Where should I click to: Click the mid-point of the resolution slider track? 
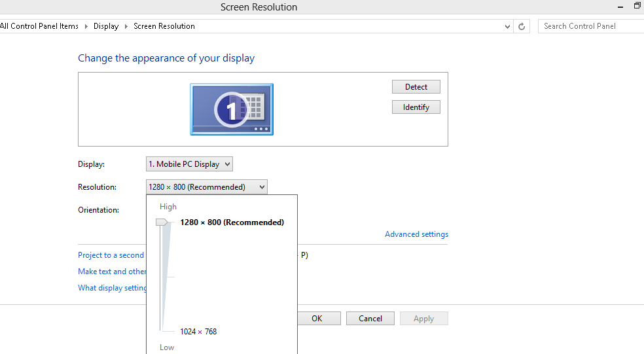161,277
